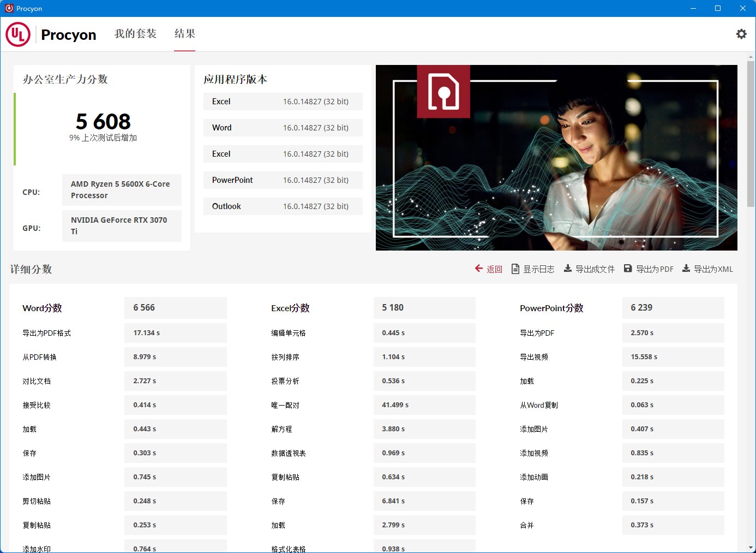
Task: Click the 按列排序 row label
Action: [x=285, y=357]
